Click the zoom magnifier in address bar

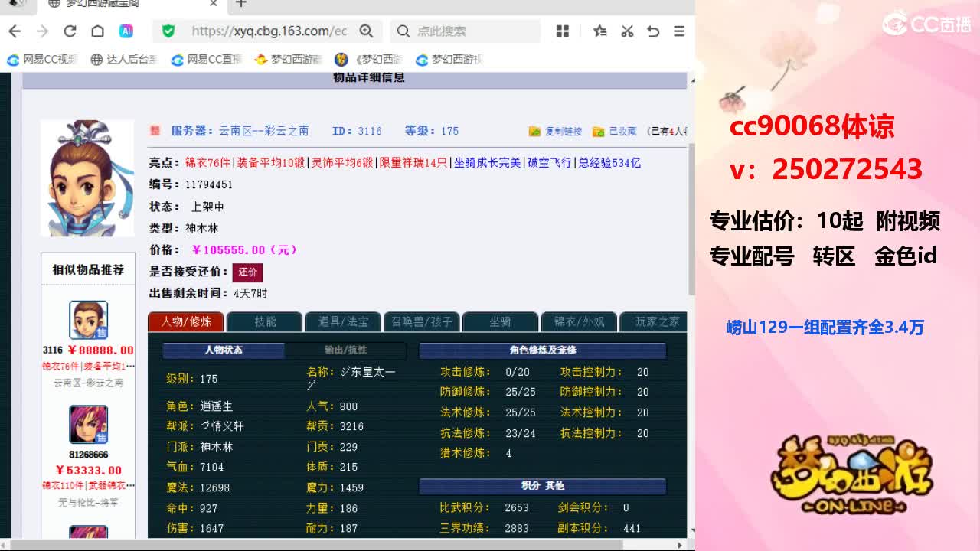point(366,31)
